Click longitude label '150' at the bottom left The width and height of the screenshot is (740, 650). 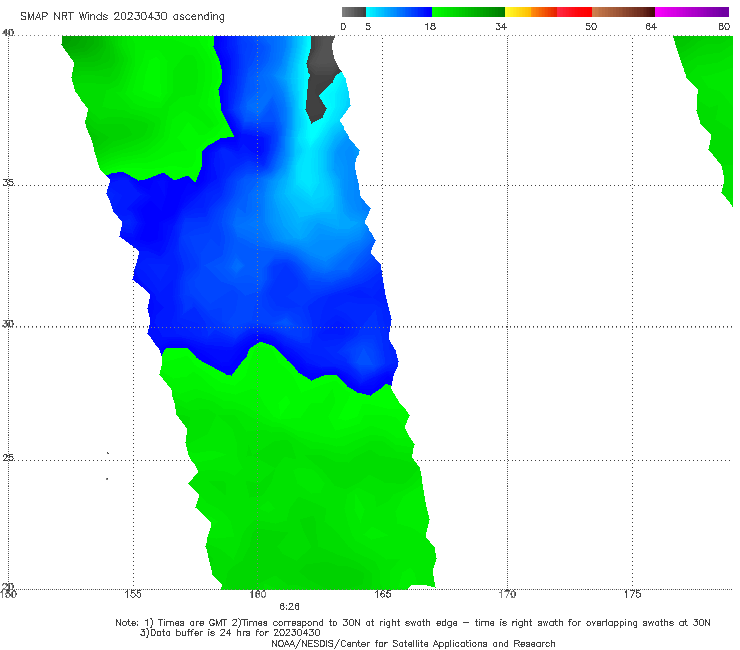(8, 594)
